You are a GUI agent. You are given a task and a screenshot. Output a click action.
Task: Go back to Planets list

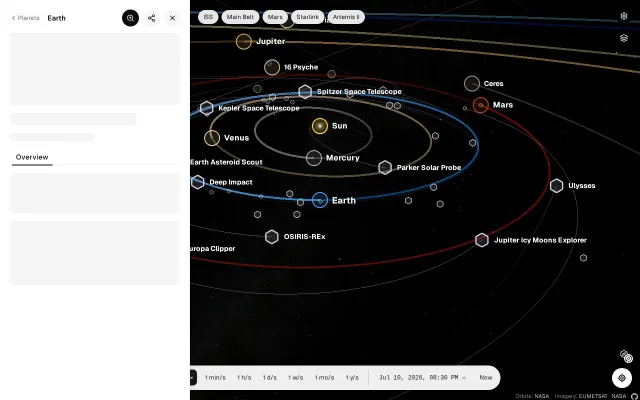(x=26, y=18)
